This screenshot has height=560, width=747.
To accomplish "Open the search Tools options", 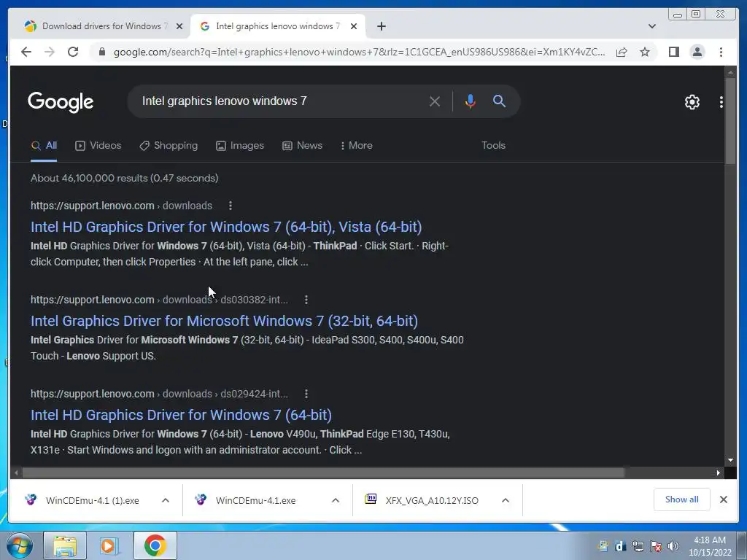I will pos(493,146).
